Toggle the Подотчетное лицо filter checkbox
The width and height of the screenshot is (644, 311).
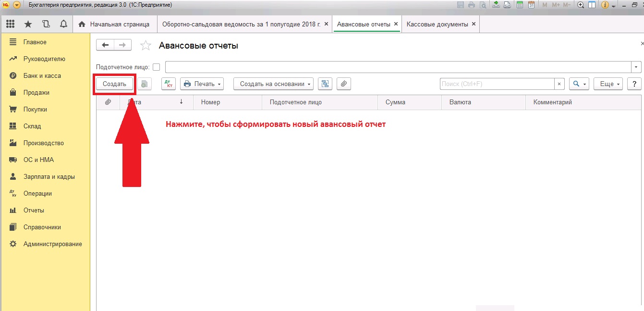[x=156, y=67]
